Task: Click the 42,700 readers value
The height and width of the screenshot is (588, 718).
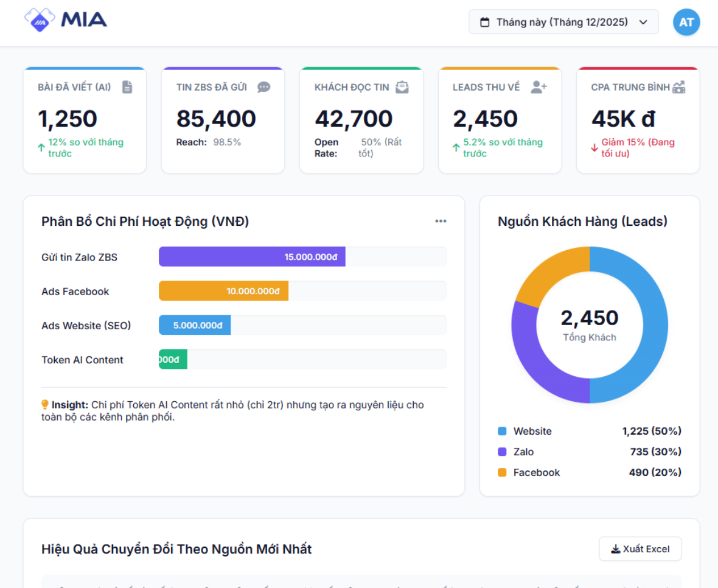Action: (354, 119)
